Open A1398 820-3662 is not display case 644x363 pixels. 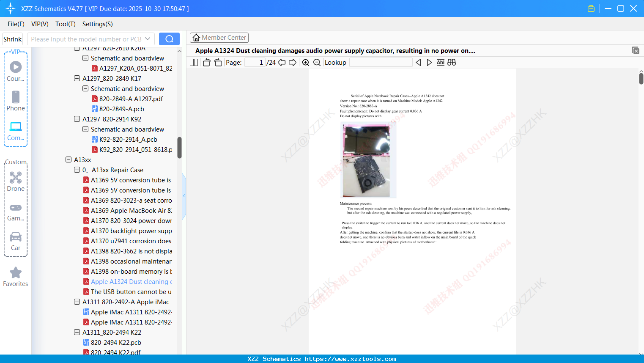pyautogui.click(x=128, y=251)
